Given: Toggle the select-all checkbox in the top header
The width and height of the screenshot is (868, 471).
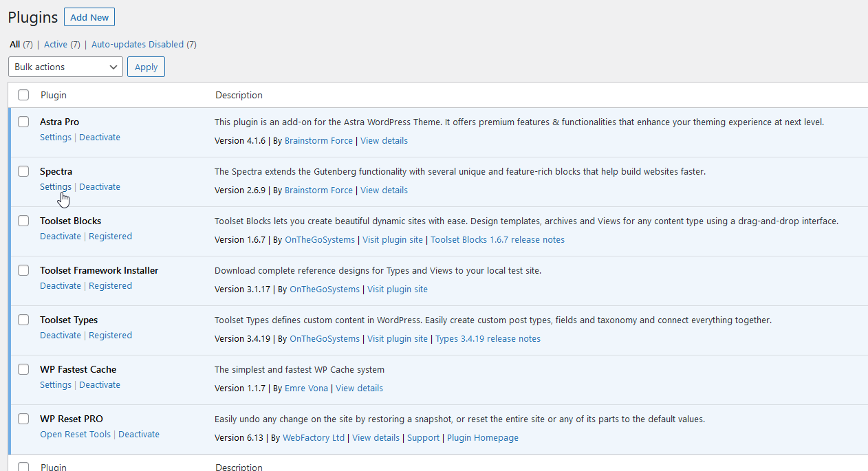Looking at the screenshot, I should pyautogui.click(x=24, y=95).
